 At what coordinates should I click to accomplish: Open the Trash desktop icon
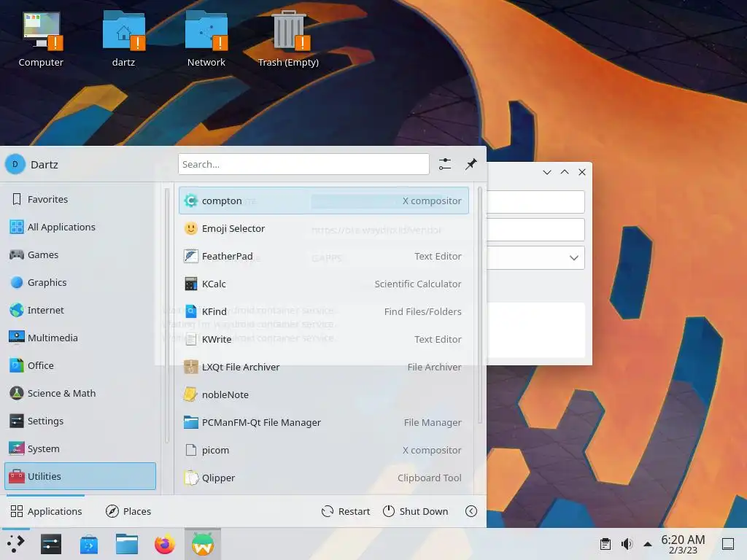(288, 39)
